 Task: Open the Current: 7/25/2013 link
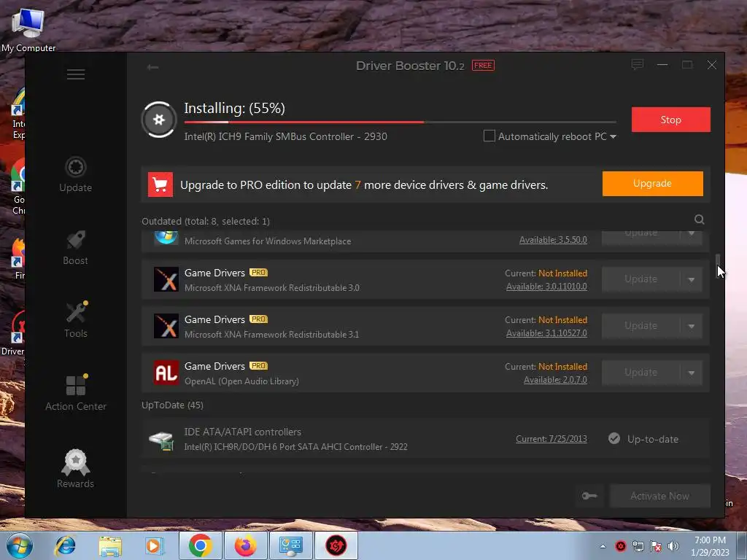[551, 439]
